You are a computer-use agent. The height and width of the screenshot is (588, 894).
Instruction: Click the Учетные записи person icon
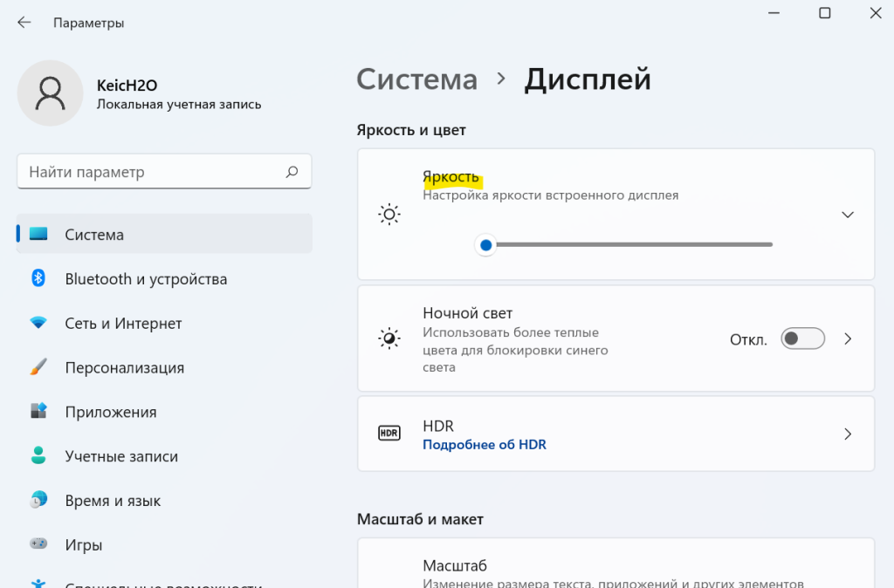38,455
